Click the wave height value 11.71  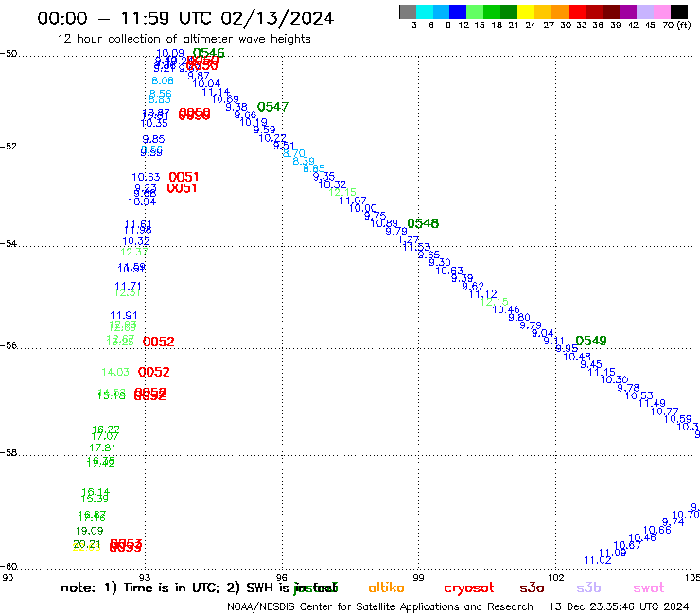[x=128, y=286]
